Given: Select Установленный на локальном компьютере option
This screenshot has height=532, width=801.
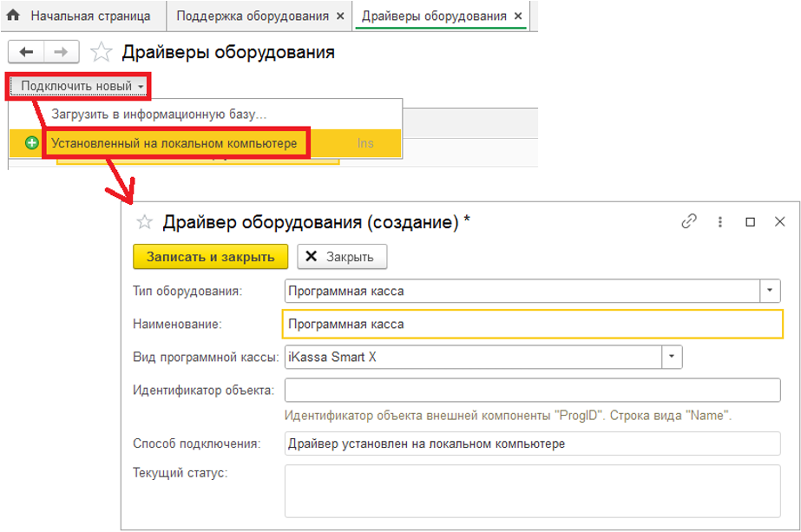Looking at the screenshot, I should point(174,142).
